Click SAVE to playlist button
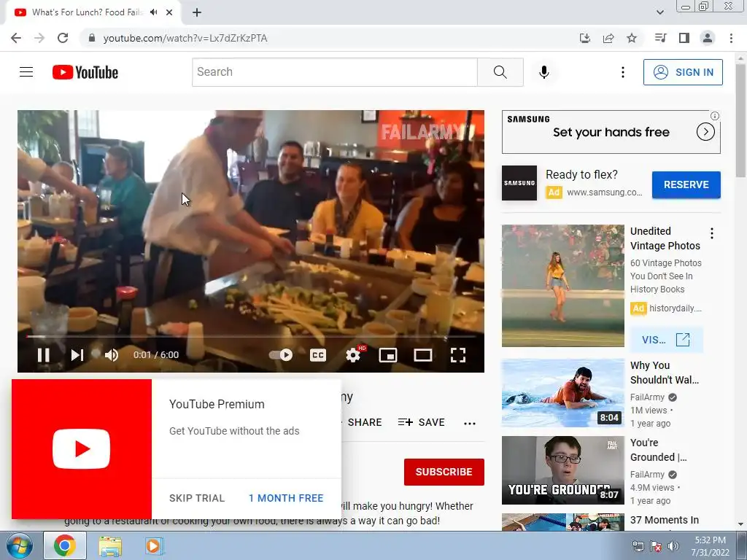The image size is (747, 560). (x=421, y=422)
